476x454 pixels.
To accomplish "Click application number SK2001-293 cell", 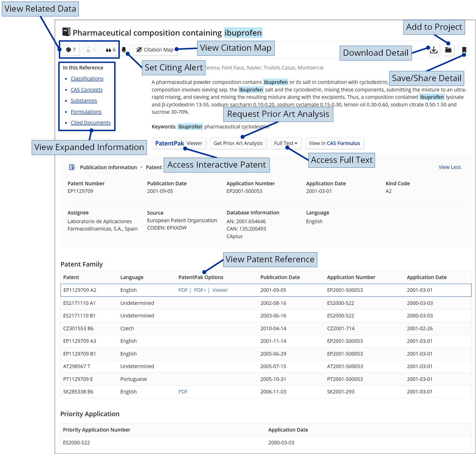I will click(x=341, y=392).
